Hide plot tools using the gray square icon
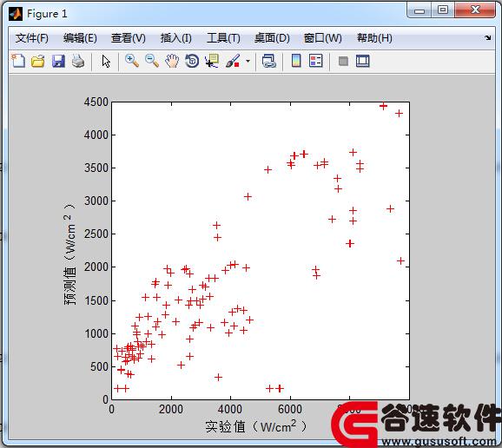 [343, 61]
